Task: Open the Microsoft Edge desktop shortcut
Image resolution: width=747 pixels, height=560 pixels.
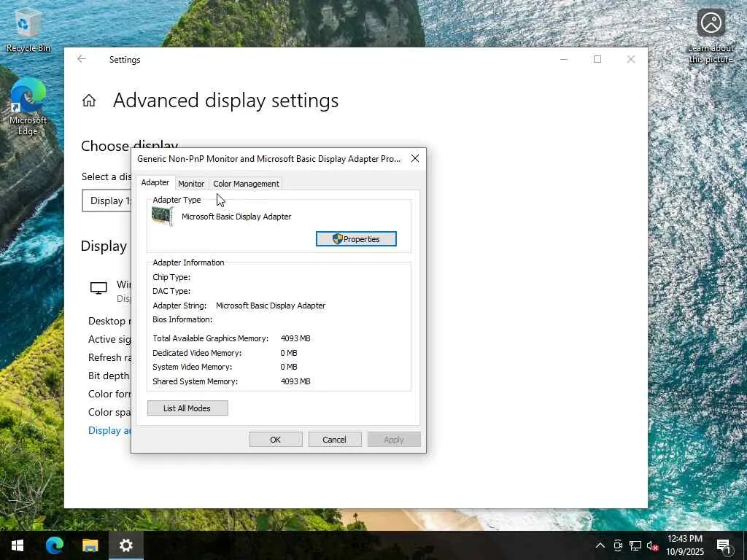Action: [x=28, y=108]
